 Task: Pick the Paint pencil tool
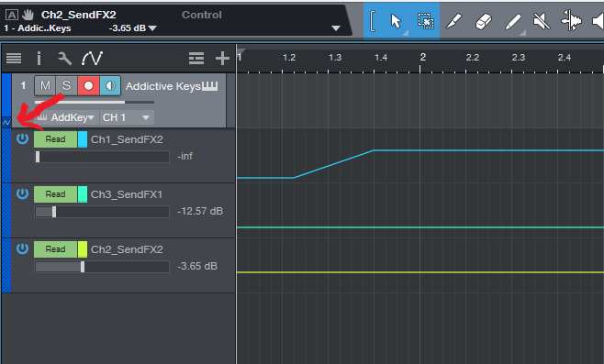[x=513, y=22]
